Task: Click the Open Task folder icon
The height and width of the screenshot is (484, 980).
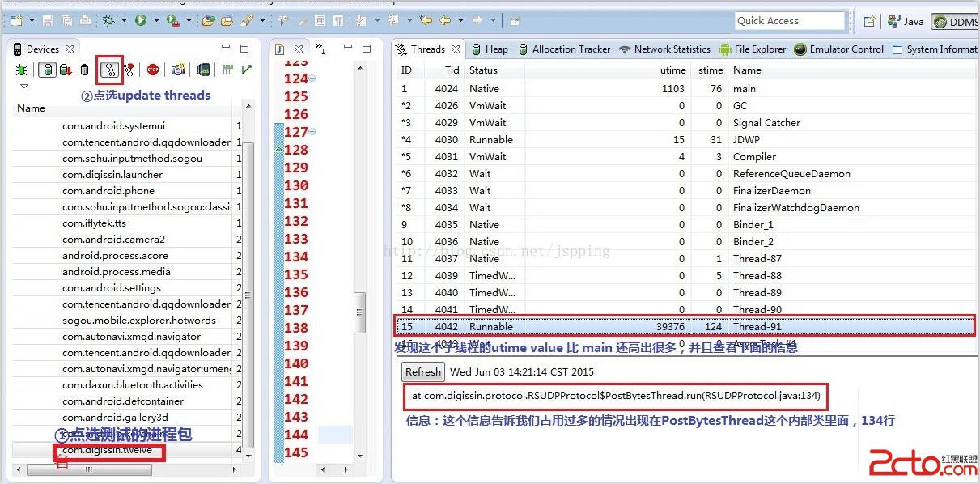Action: click(227, 20)
